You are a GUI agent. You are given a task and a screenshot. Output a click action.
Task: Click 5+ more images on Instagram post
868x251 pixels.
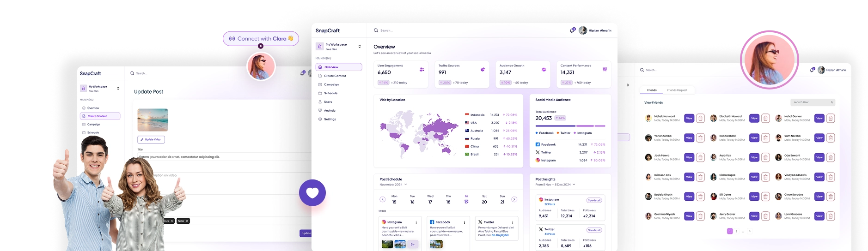[x=413, y=244]
